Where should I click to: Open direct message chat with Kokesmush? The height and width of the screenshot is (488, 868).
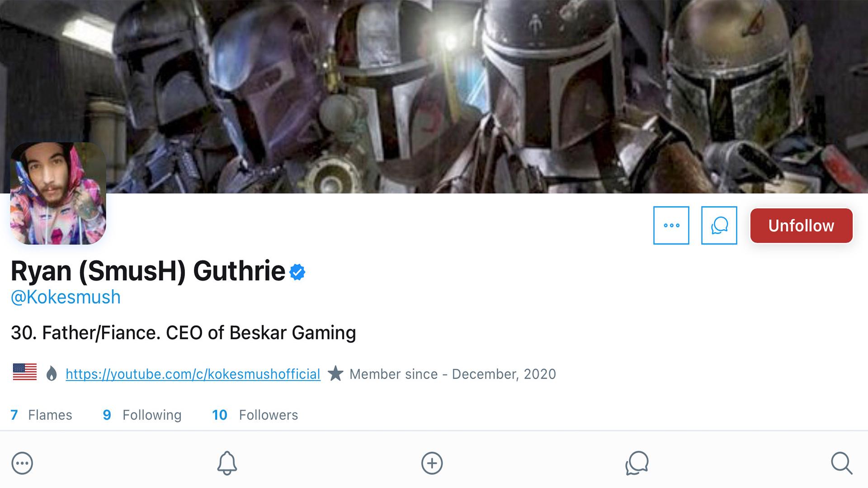[x=719, y=225]
